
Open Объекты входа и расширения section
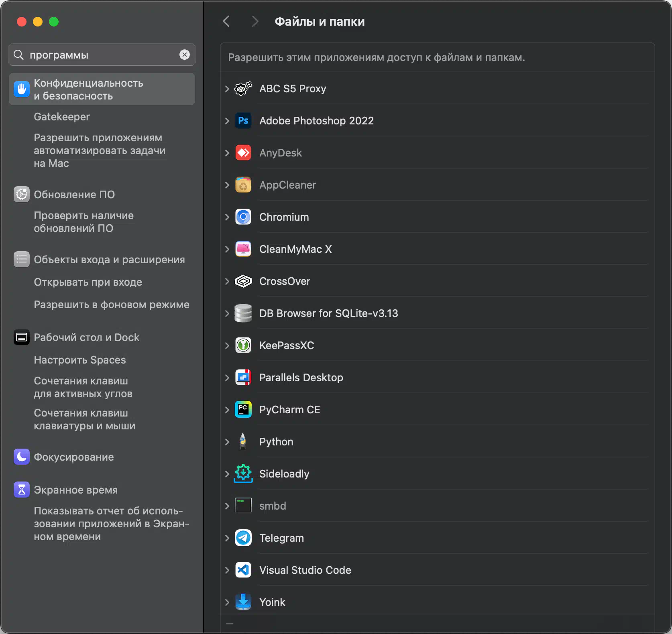(x=109, y=259)
